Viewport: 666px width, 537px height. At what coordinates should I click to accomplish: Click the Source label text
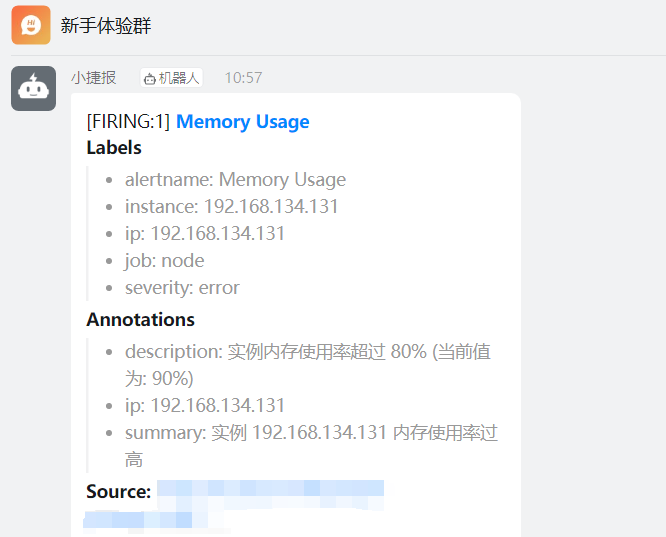(x=119, y=492)
